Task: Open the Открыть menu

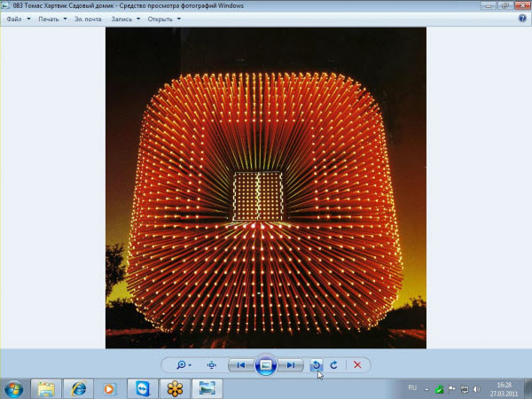Action: [x=164, y=19]
